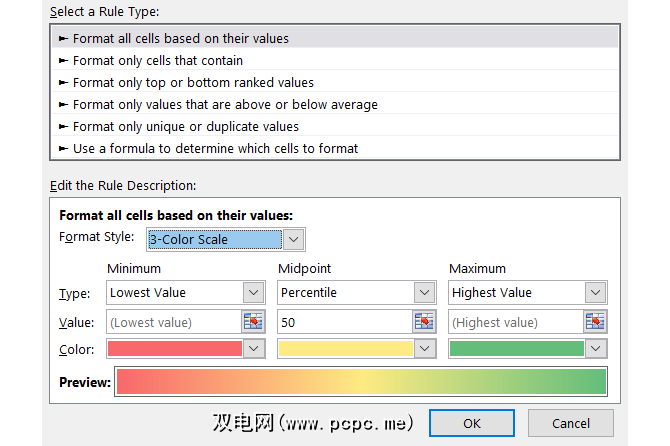Screen dimensions: 670x446
Task: Select 'Format only cells that contain' rule
Action: point(165,60)
